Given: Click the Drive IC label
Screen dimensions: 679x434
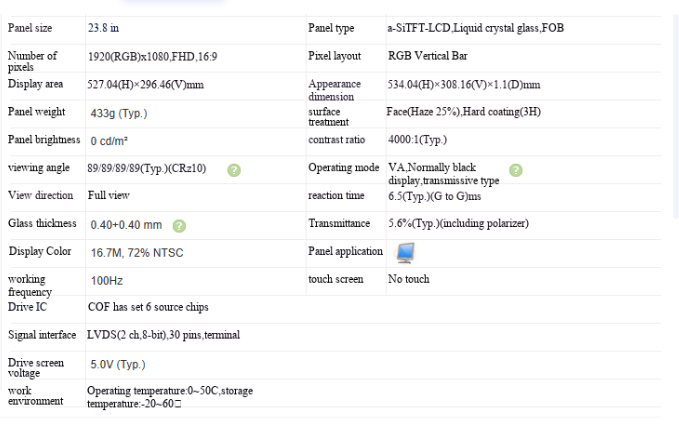Looking at the screenshot, I should click(x=27, y=307).
